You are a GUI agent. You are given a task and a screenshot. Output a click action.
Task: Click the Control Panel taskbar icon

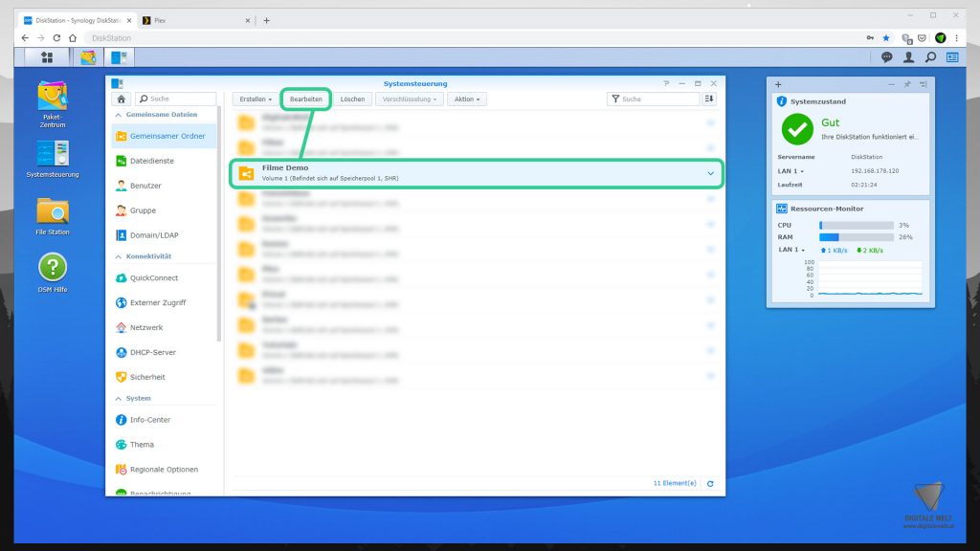[x=119, y=57]
